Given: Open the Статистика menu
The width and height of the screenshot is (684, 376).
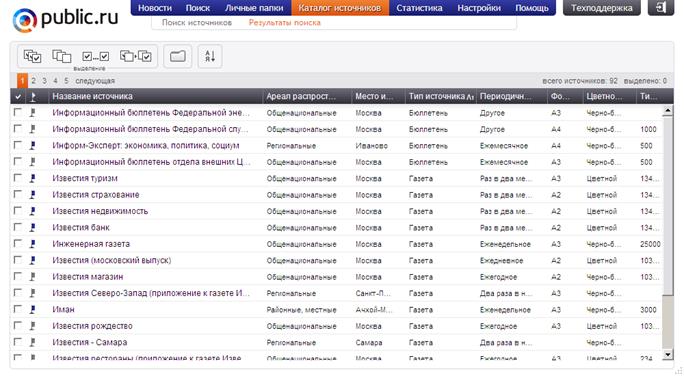Looking at the screenshot, I should click(419, 8).
